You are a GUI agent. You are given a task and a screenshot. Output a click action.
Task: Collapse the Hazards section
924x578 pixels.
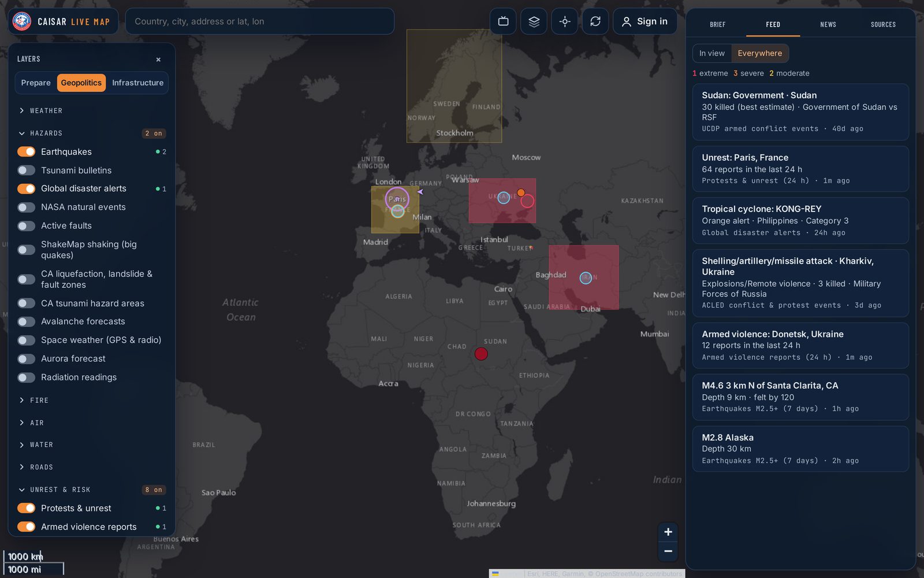[x=91, y=134]
